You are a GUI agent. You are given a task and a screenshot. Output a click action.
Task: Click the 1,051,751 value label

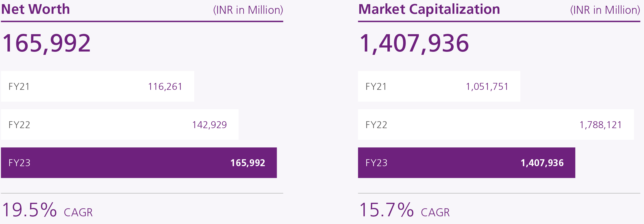(487, 87)
